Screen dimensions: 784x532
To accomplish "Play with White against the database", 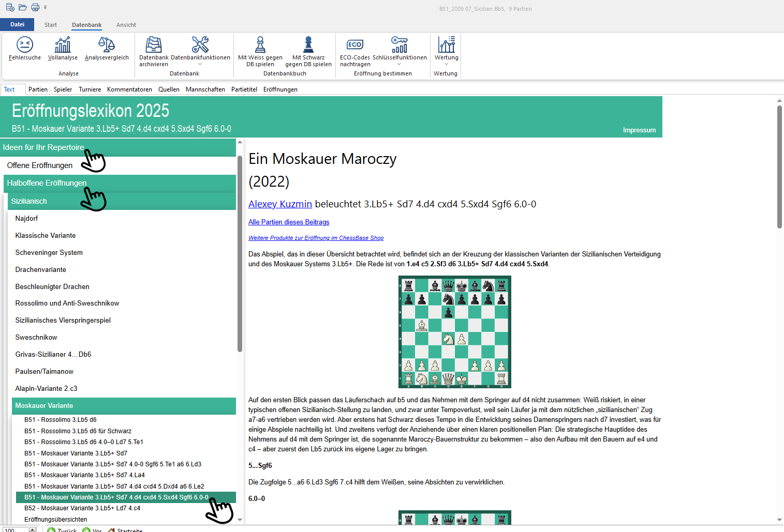I will point(260,49).
